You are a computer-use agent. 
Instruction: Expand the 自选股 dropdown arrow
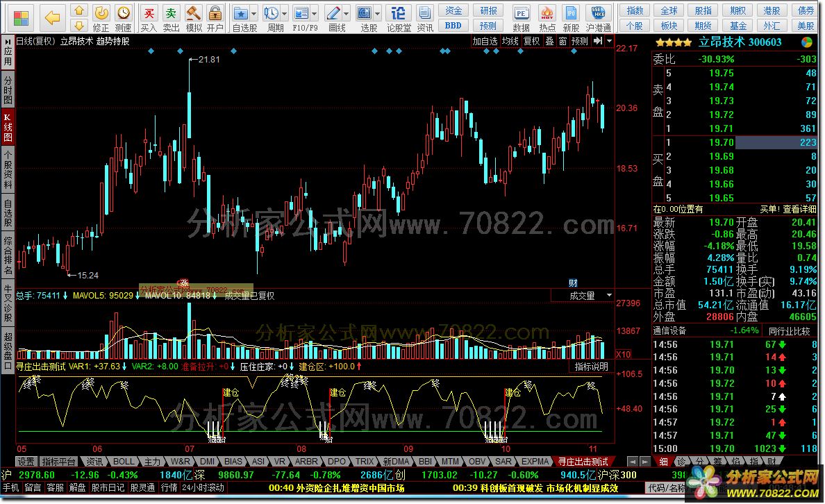(254, 13)
